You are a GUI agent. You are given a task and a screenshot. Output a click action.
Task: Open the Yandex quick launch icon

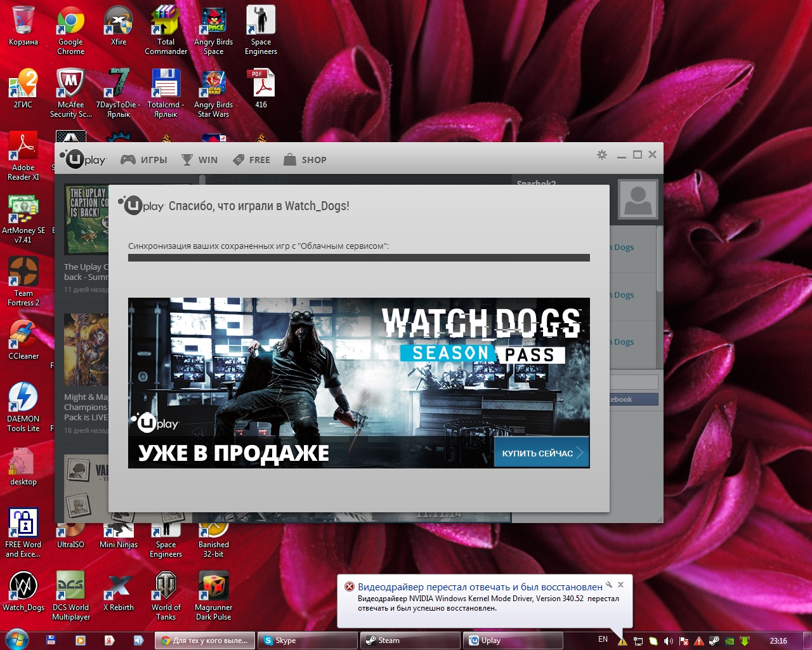point(109,640)
